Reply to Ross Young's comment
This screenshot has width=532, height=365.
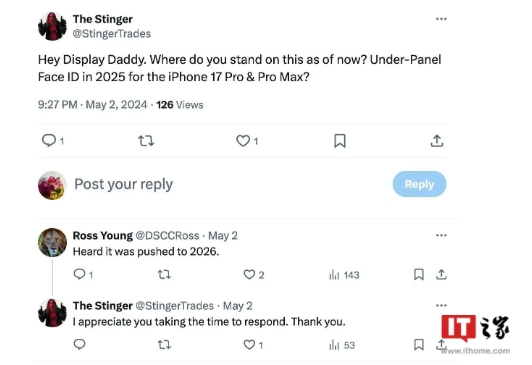79,274
